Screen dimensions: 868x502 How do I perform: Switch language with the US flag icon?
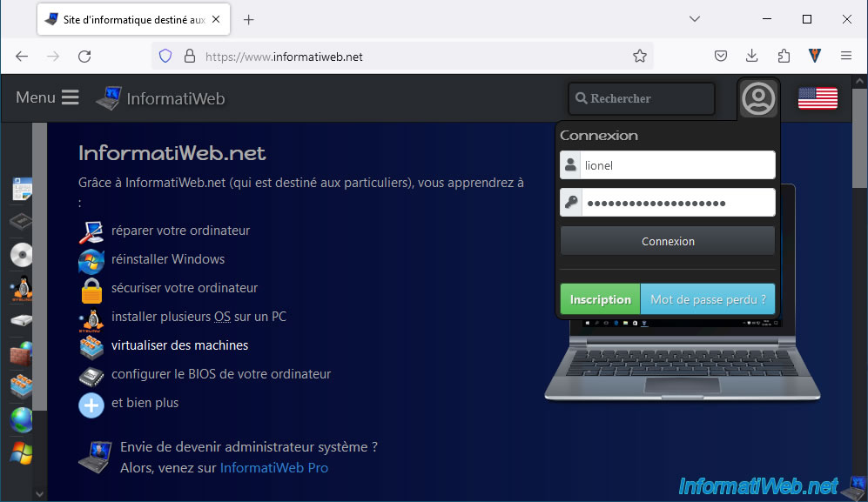click(x=818, y=98)
